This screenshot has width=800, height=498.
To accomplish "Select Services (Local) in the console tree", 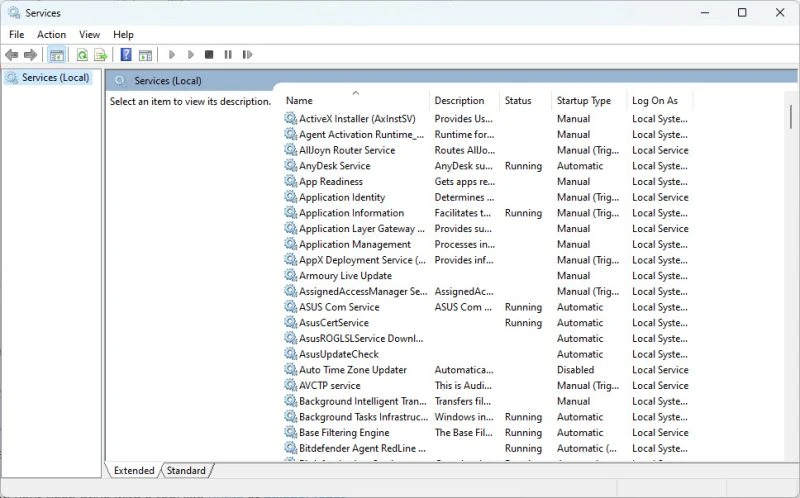I will pos(55,78).
